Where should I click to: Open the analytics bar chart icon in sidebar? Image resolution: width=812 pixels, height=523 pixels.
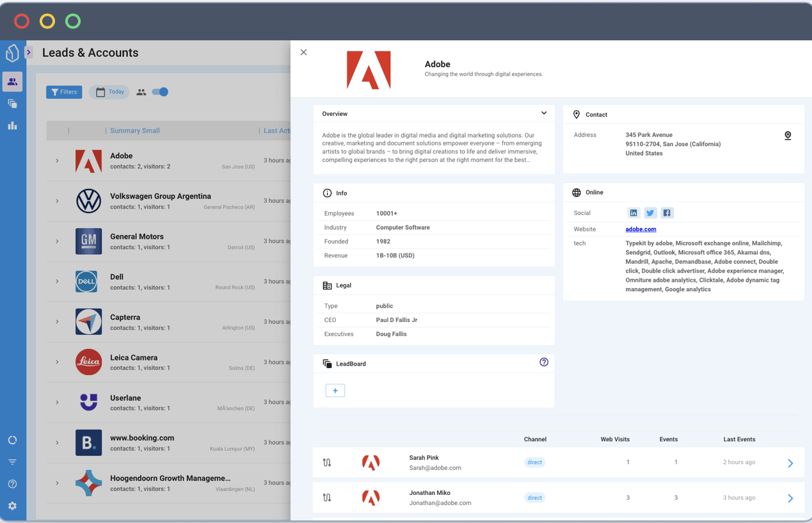12,125
